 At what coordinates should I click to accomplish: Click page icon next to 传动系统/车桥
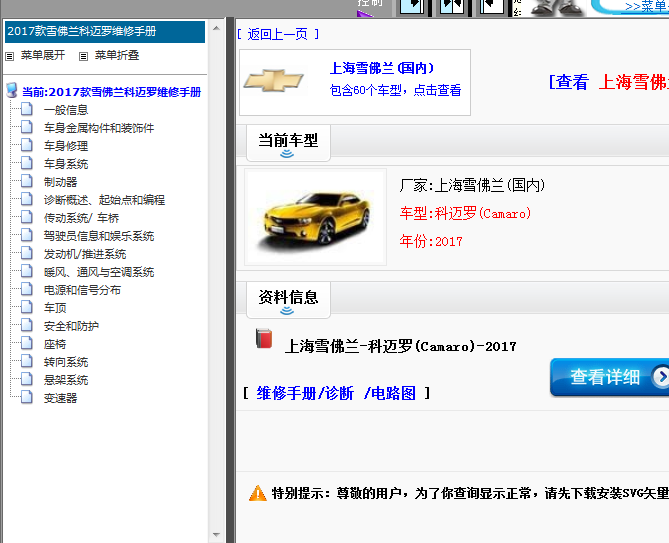(x=26, y=217)
